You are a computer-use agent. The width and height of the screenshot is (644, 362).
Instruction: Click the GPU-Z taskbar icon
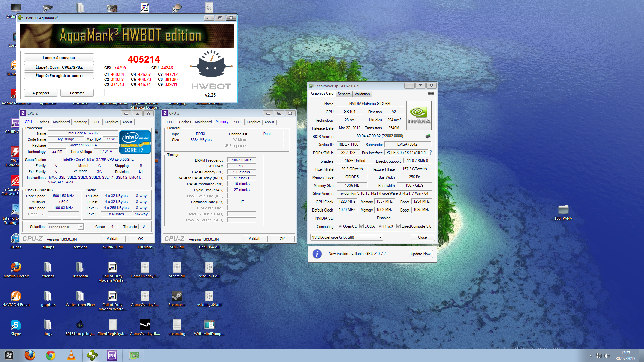tap(134, 355)
